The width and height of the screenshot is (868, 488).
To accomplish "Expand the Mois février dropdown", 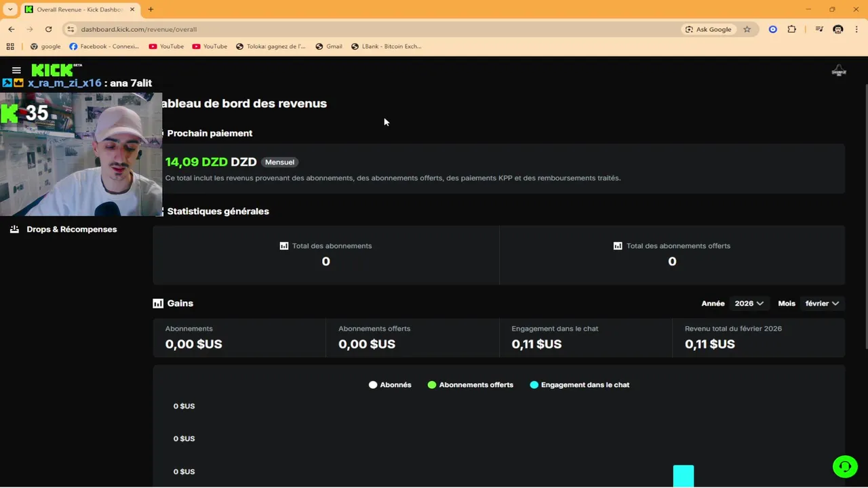I will pyautogui.click(x=822, y=304).
